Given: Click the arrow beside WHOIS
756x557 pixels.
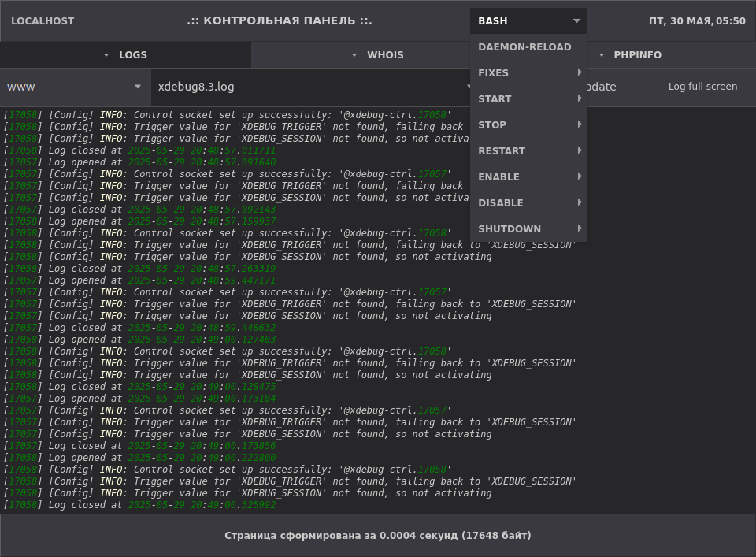Looking at the screenshot, I should (354, 55).
